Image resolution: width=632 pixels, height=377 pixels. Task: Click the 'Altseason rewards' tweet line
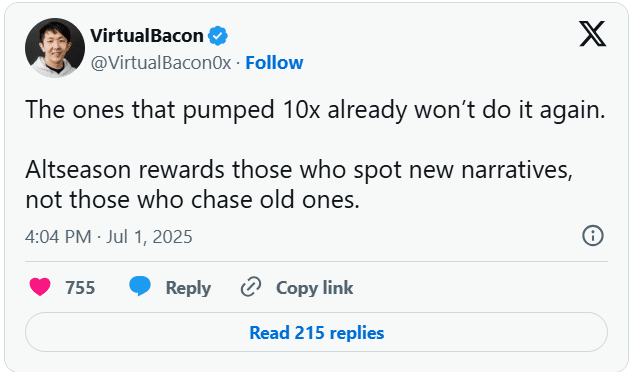click(x=299, y=170)
